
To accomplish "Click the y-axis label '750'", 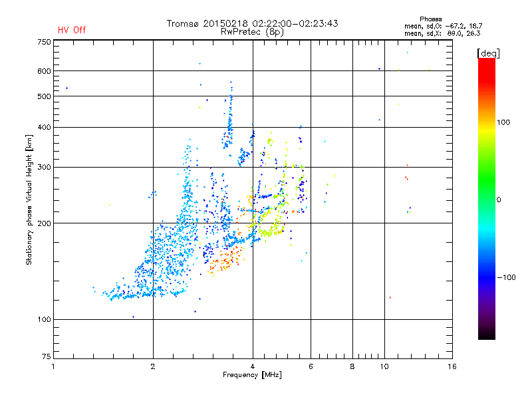I will point(44,42).
